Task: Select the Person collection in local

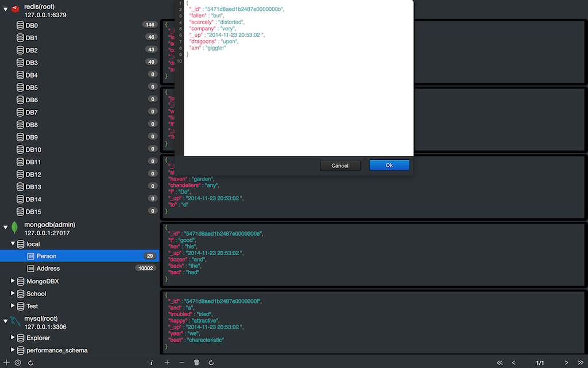Action: click(x=46, y=256)
